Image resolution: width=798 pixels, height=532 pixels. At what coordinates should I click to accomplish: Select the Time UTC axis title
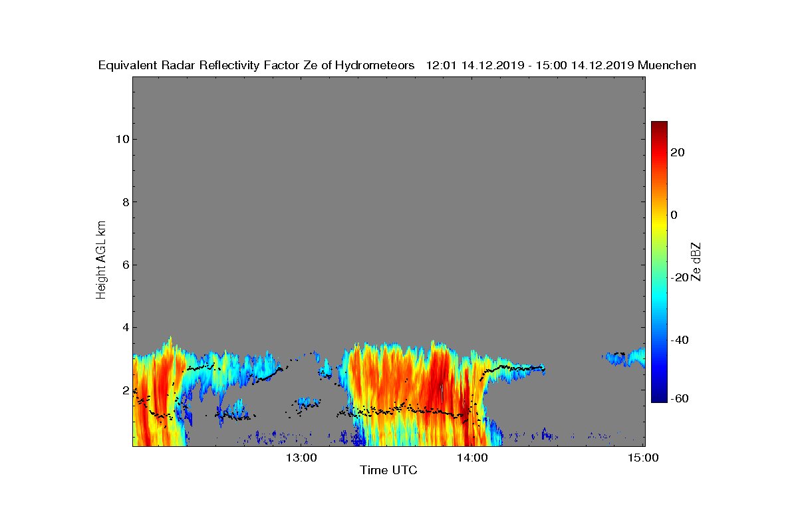coord(388,470)
